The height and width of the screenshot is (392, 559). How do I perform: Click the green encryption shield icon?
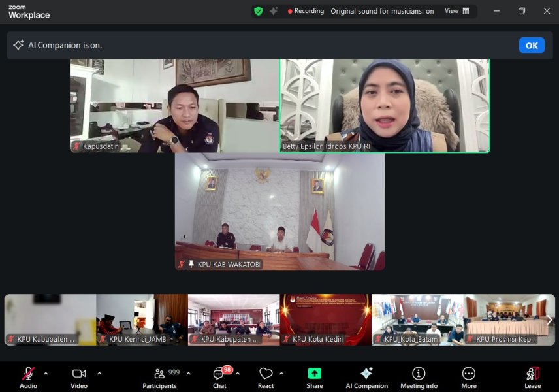pos(259,11)
